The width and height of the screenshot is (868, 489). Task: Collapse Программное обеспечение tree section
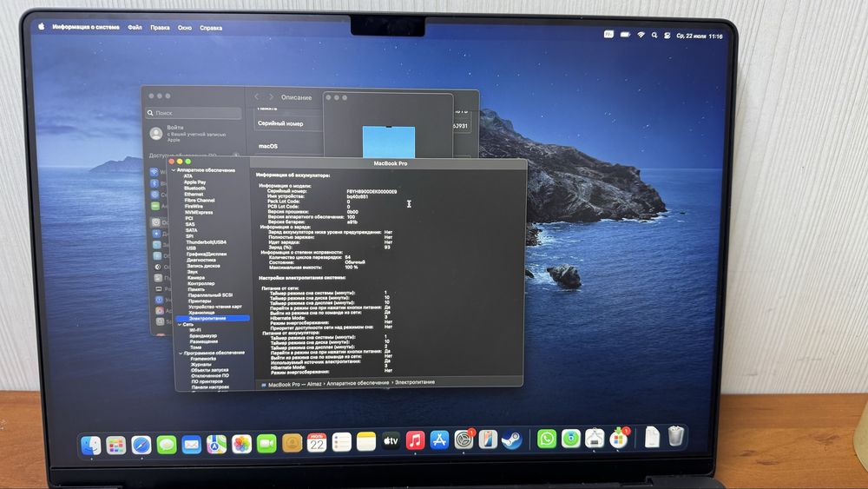tap(181, 353)
